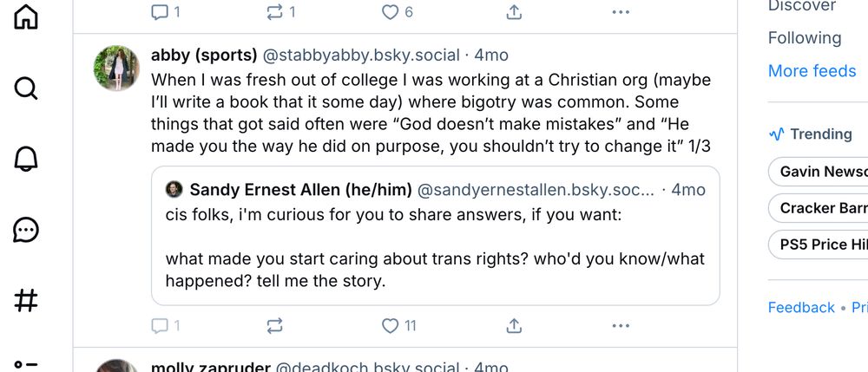Open the Home icon in sidebar
This screenshot has width=868, height=372.
click(x=26, y=16)
